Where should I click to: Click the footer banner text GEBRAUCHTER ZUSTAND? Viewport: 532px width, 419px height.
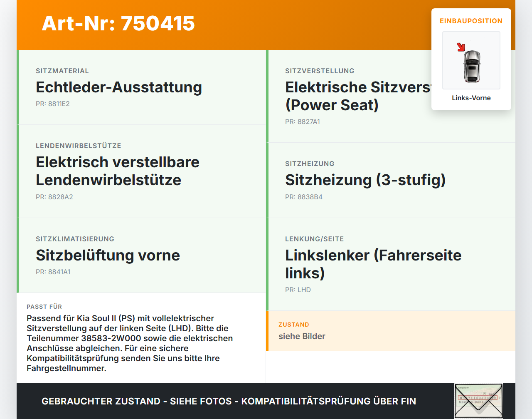[101, 401]
